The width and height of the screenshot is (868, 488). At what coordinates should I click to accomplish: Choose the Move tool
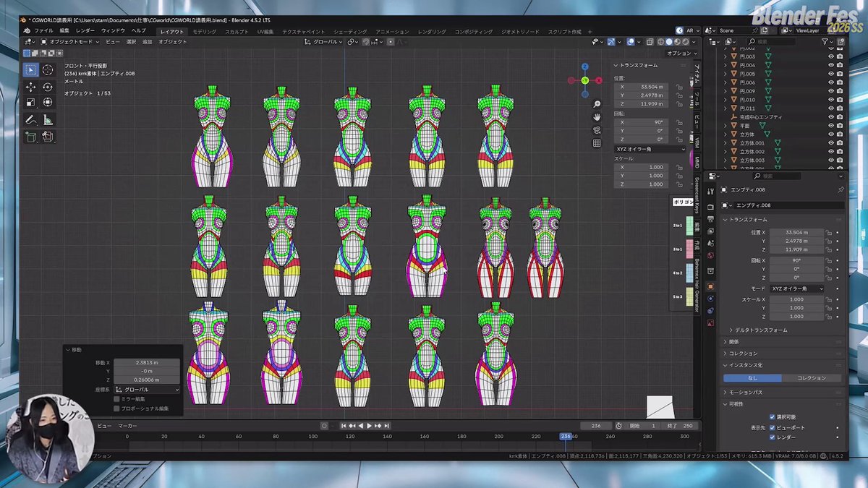[30, 87]
